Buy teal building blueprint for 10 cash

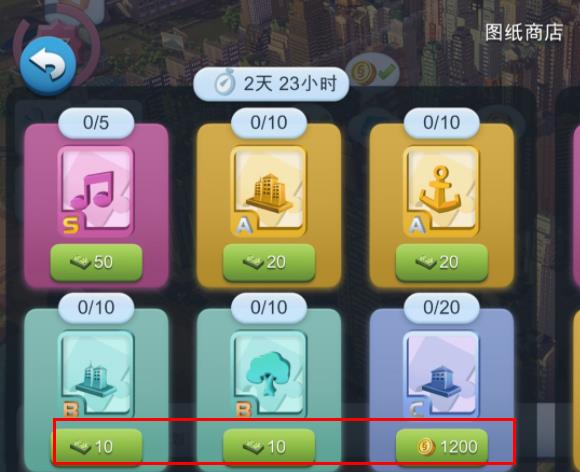coord(96,446)
